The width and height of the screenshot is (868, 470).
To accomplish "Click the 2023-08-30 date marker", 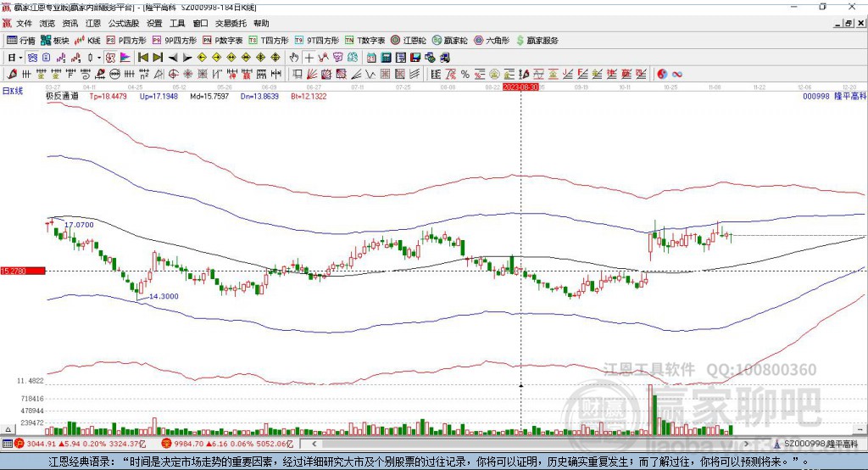I will 520,87.
